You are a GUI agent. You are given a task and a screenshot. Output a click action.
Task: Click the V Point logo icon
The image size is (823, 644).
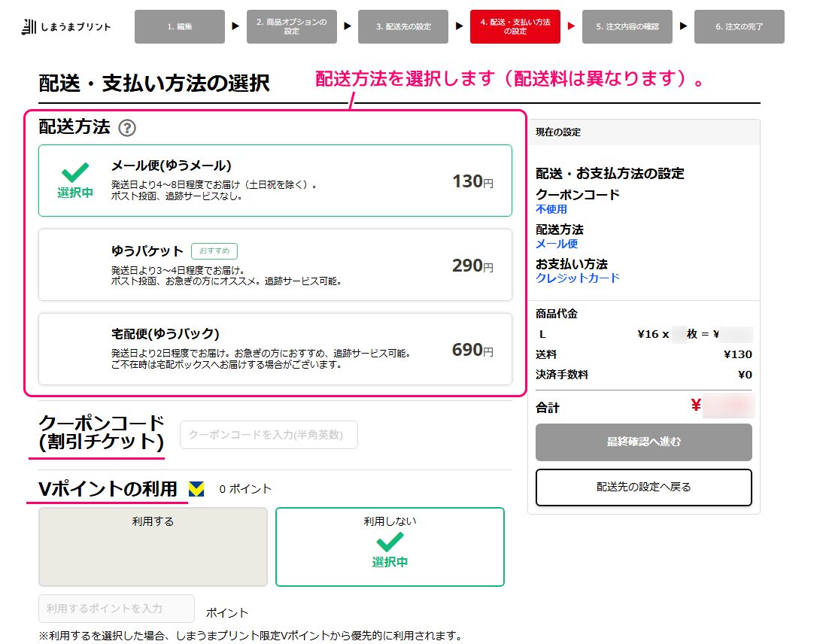click(196, 489)
